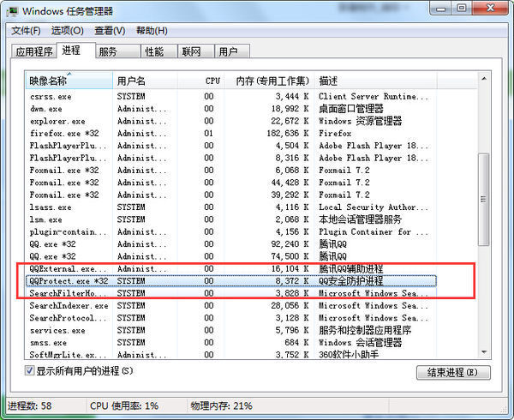Viewport: 514px width, 420px height.
Task: Select FlashPlayerPlu row using 4,504 K
Action: click(x=231, y=146)
